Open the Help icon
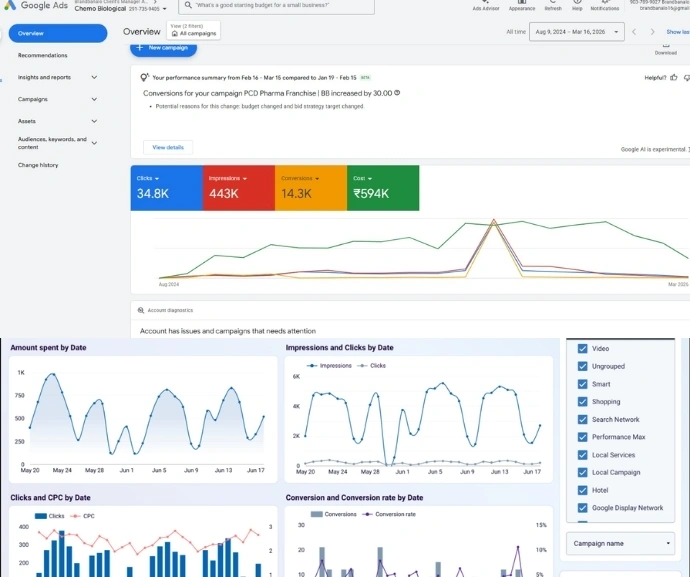 click(577, 4)
